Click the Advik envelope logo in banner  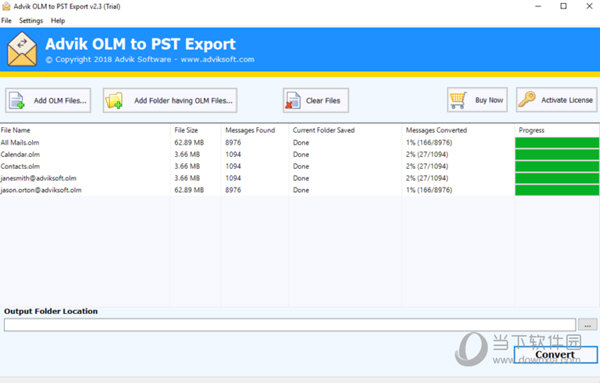pyautogui.click(x=22, y=49)
